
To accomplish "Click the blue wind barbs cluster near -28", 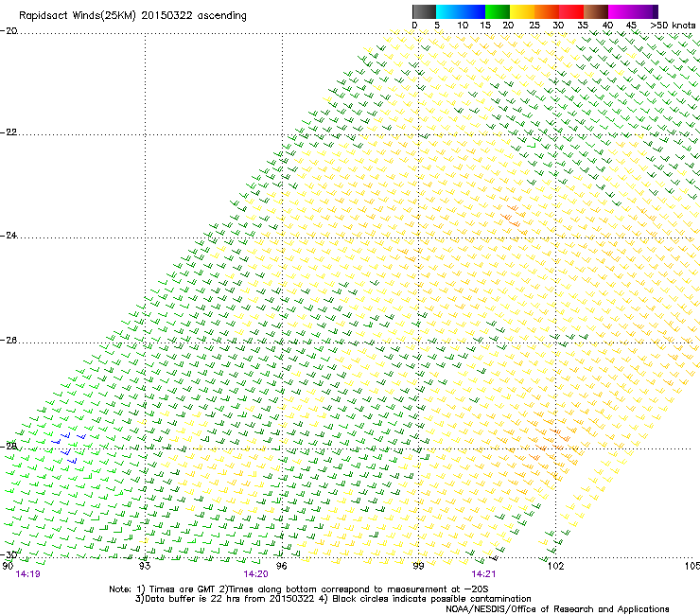I will click(68, 448).
